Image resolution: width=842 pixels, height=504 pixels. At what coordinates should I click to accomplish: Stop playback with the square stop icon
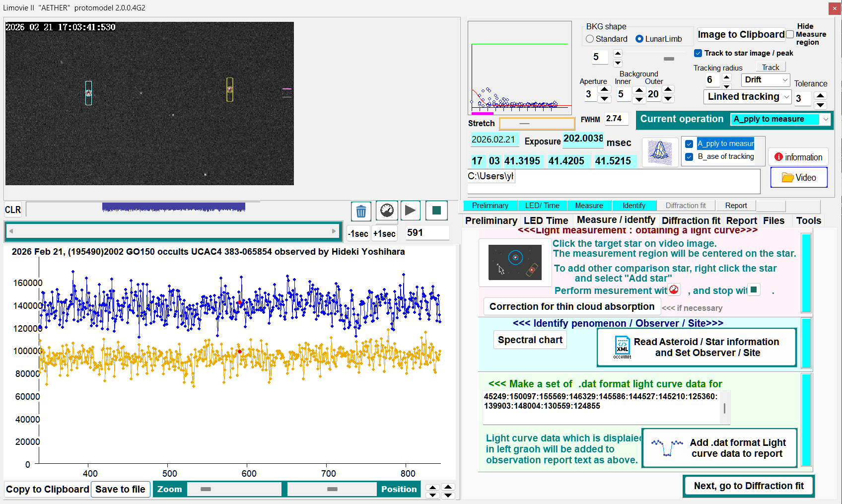click(x=436, y=211)
